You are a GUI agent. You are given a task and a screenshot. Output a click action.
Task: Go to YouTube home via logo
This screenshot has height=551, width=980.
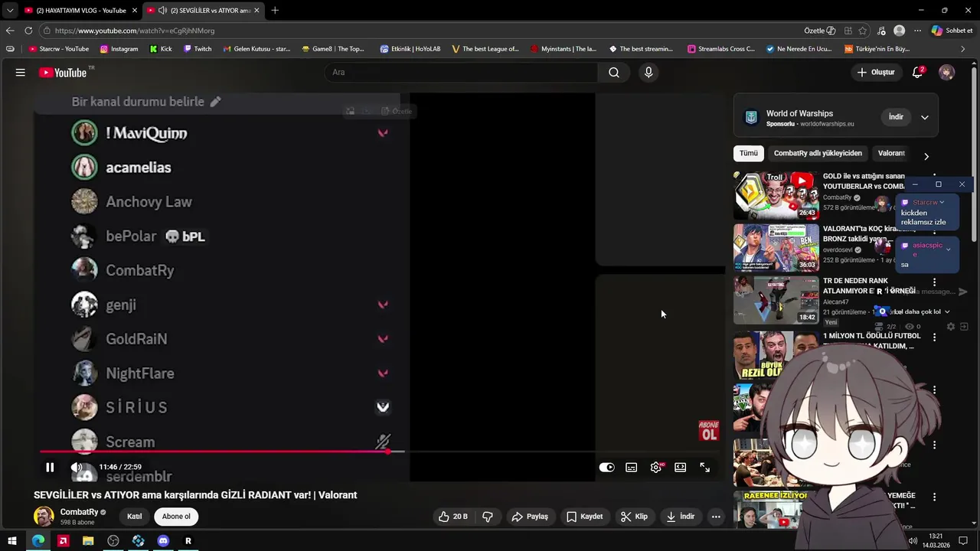coord(64,72)
